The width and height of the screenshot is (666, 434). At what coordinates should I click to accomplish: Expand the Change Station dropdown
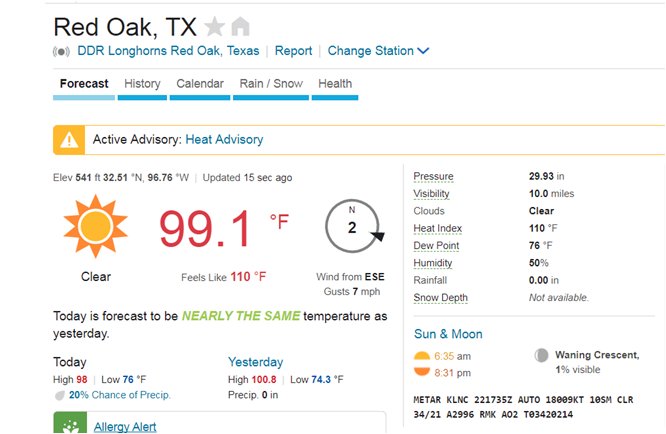tap(378, 51)
